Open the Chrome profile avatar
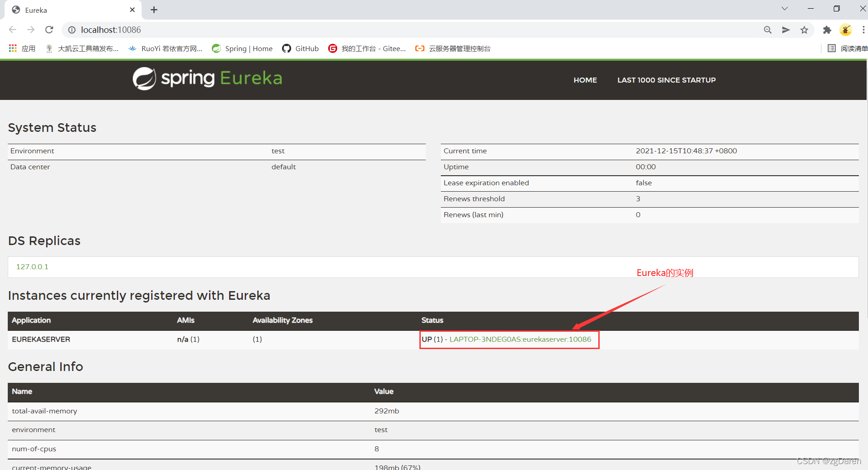Screen dimensions: 868x470 (846, 30)
